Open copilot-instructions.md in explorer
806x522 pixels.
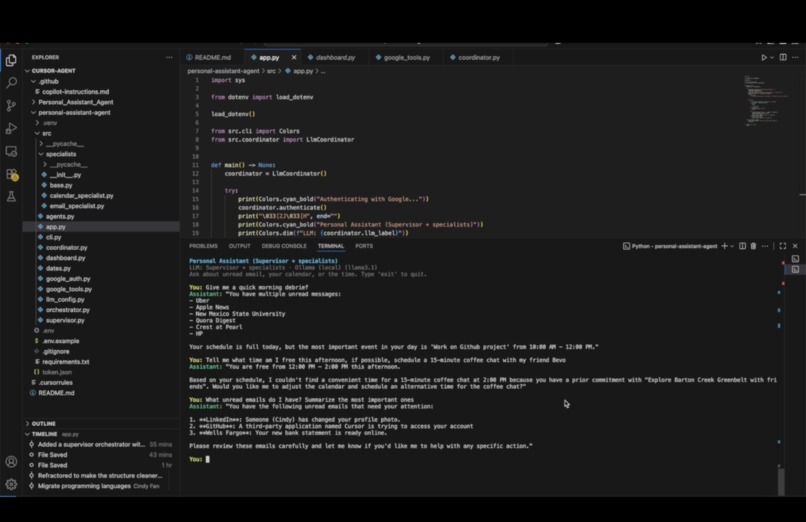pos(76,92)
